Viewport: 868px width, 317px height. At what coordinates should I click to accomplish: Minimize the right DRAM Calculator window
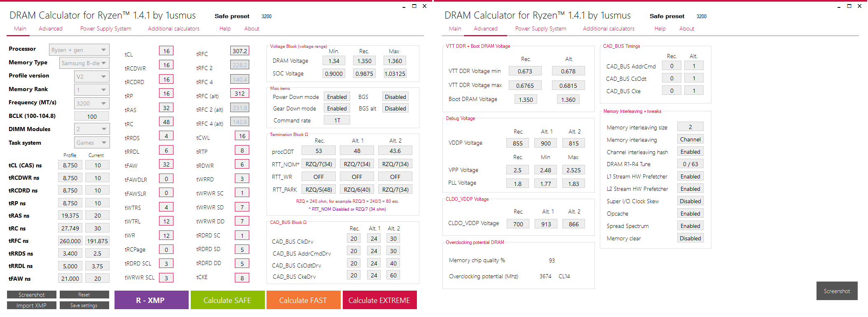click(x=839, y=6)
